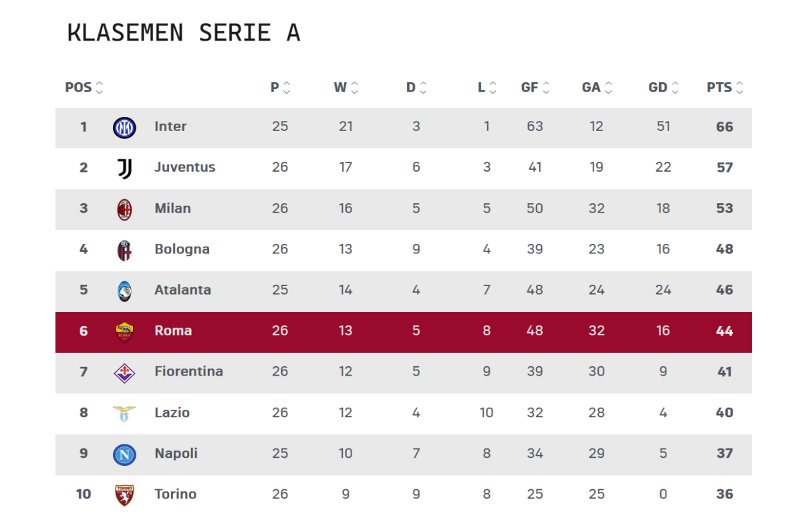Click the Atalanta crest icon
Screen dimensions: 812x528
click(x=124, y=290)
